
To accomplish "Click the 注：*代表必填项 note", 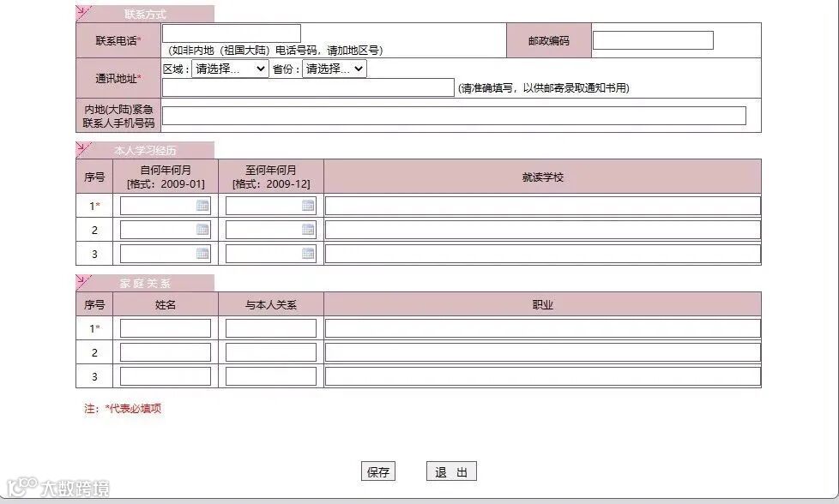I will pos(123,408).
